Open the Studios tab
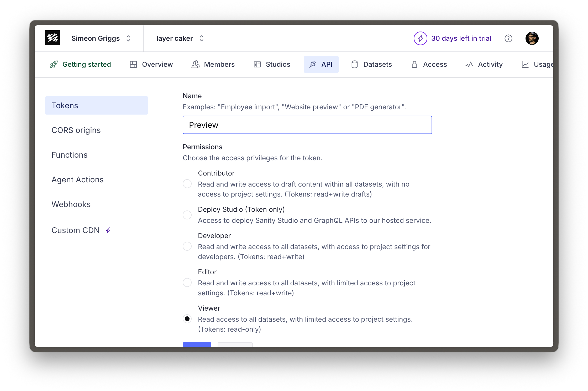Image resolution: width=588 pixels, height=391 pixels. [272, 64]
